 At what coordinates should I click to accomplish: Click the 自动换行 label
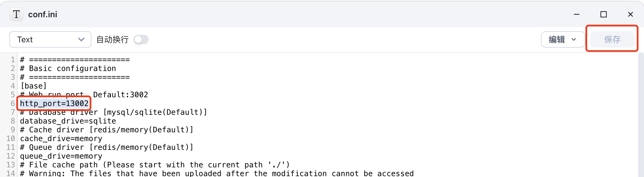click(x=113, y=39)
